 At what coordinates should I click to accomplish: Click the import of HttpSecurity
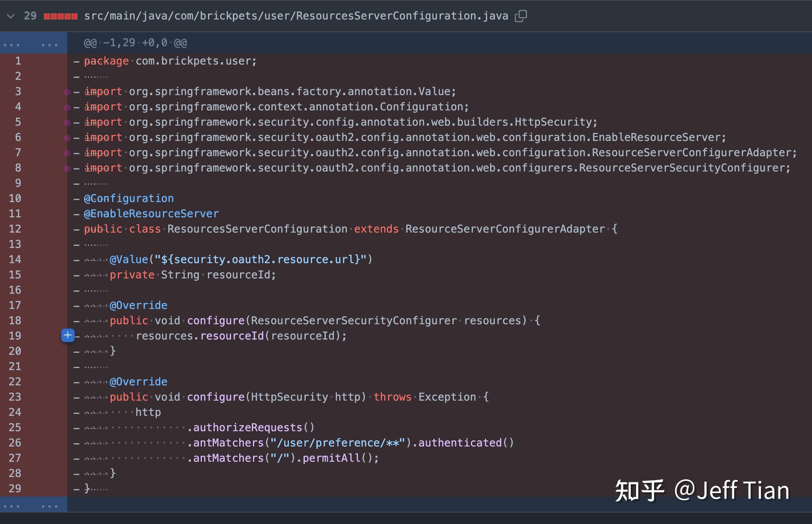341,122
